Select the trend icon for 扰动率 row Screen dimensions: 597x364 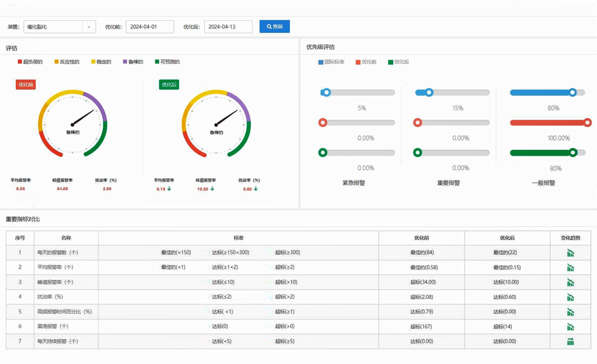pos(570,297)
